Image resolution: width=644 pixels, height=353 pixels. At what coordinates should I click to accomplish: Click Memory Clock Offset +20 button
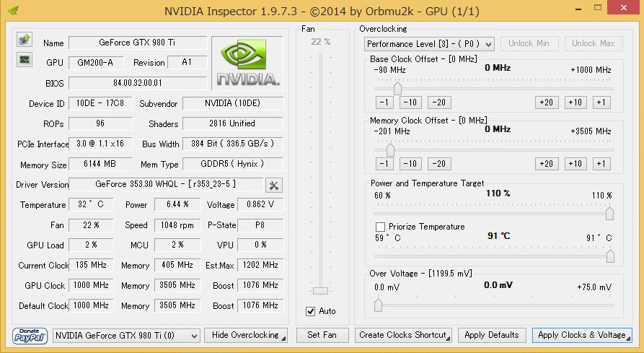[x=547, y=164]
